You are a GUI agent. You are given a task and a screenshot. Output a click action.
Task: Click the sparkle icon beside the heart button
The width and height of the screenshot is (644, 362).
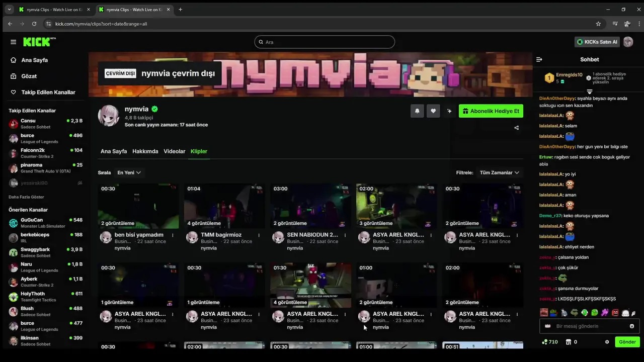tap(449, 111)
